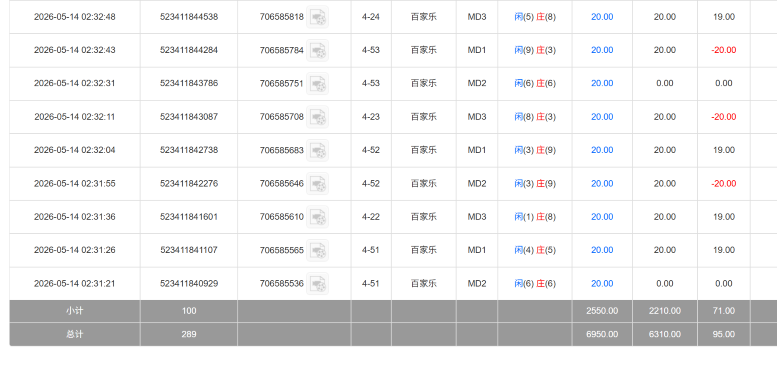Select order number 523411841107
Screen dimensions: 777x366
(189, 250)
